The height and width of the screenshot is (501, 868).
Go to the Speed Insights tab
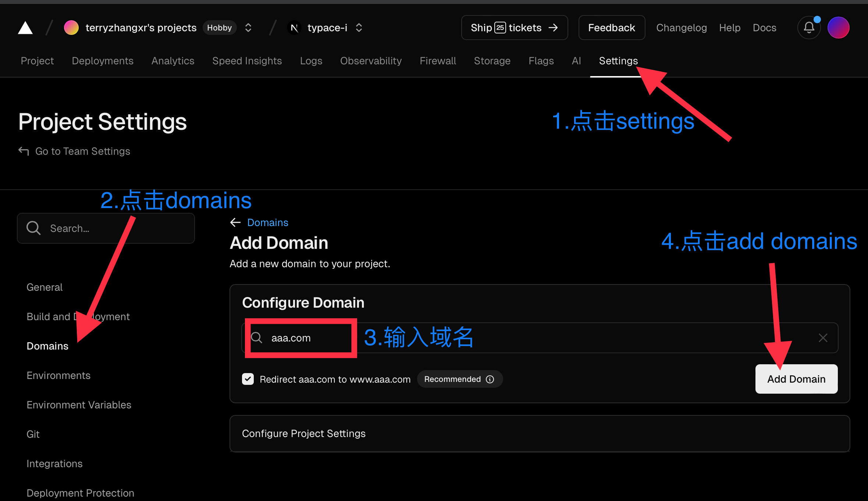tap(247, 61)
